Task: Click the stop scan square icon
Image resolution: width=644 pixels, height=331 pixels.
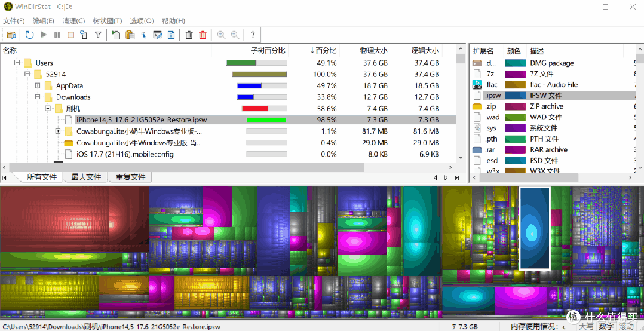Action: tap(70, 35)
